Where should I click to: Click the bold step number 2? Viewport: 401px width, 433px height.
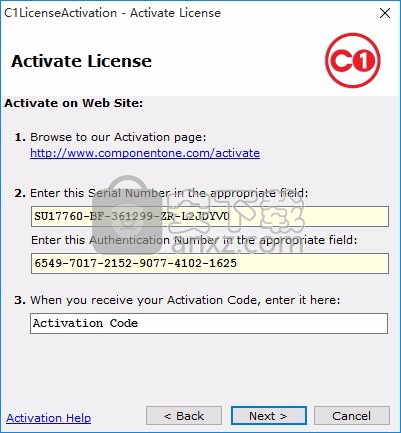click(20, 193)
